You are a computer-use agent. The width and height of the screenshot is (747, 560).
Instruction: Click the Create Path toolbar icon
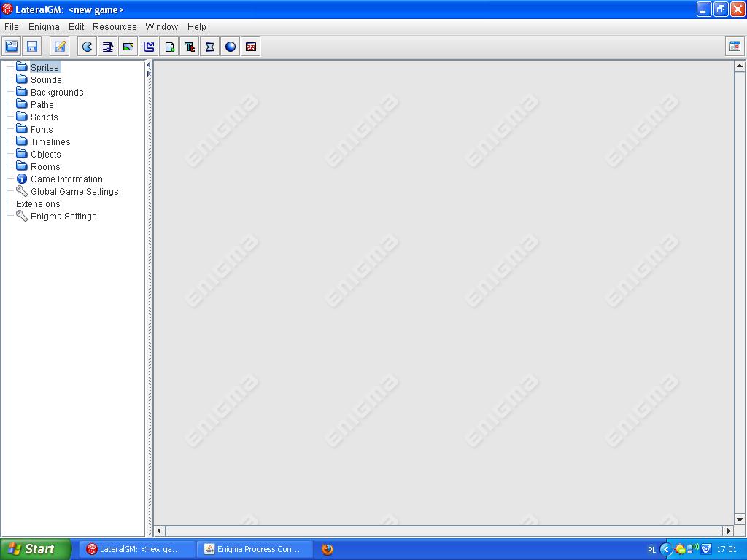pyautogui.click(x=149, y=47)
